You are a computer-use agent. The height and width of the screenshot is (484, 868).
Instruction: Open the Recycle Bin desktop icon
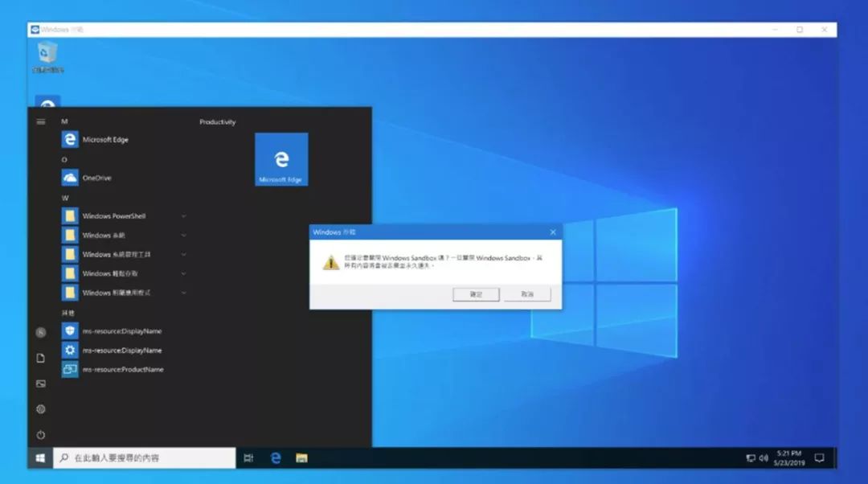coord(47,57)
